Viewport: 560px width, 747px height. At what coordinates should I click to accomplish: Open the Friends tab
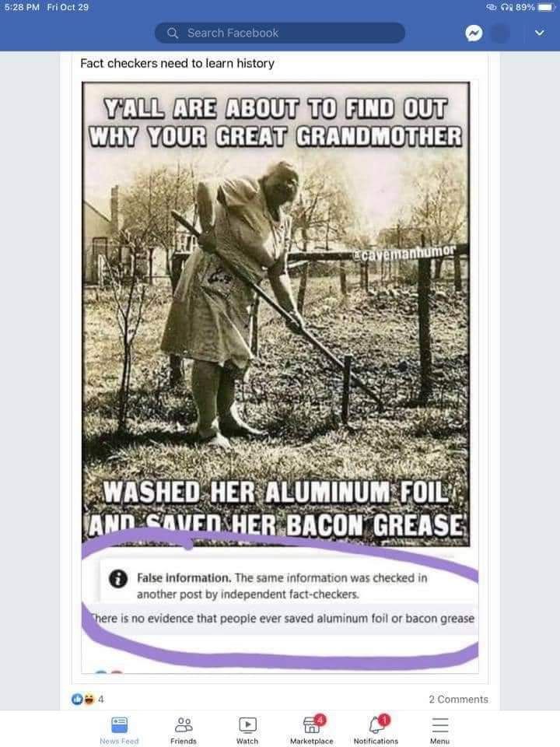184,731
